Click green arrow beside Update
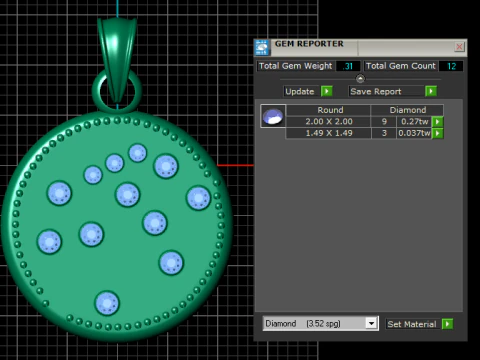480x360 pixels. 327,91
